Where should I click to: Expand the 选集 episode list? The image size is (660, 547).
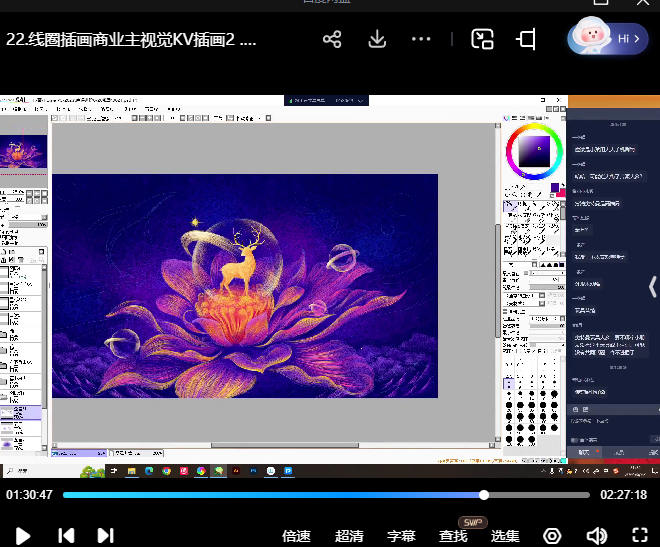(505, 536)
